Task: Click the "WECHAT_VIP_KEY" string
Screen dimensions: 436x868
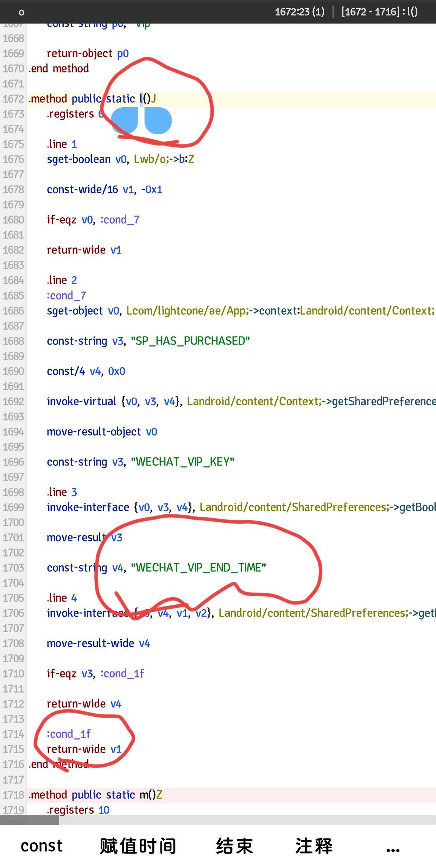Action: 183,462
